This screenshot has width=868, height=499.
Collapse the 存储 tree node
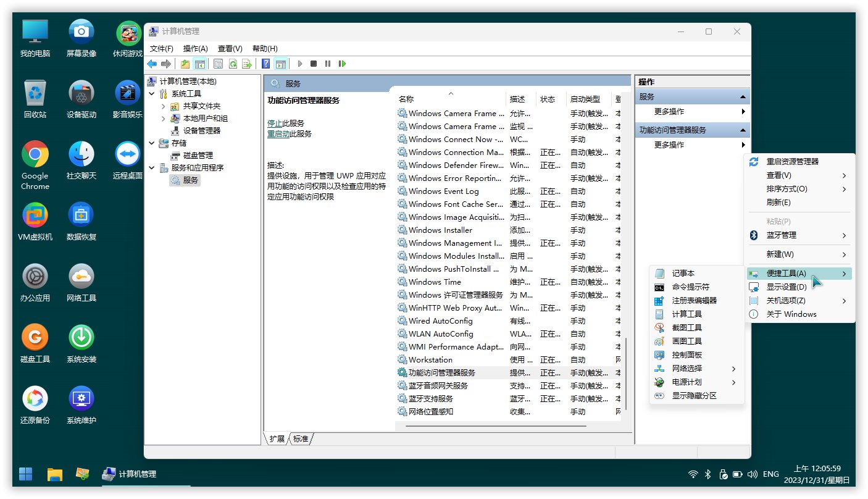point(152,143)
